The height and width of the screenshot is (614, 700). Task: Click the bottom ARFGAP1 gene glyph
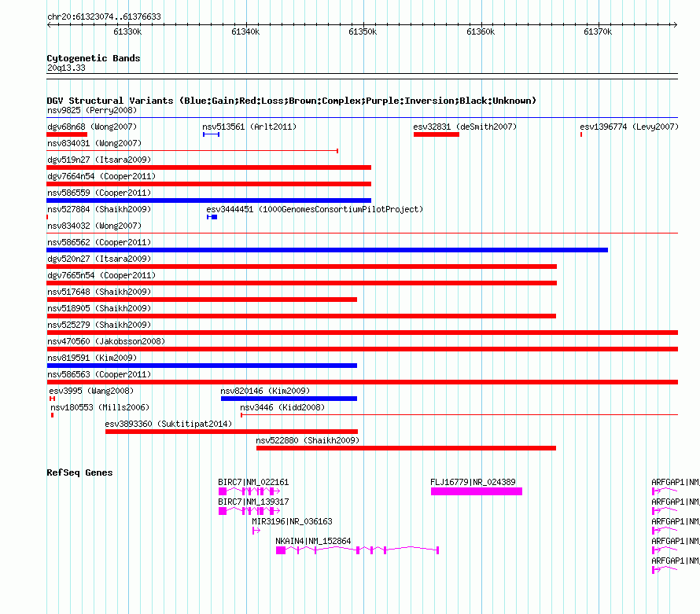pyautogui.click(x=665, y=570)
